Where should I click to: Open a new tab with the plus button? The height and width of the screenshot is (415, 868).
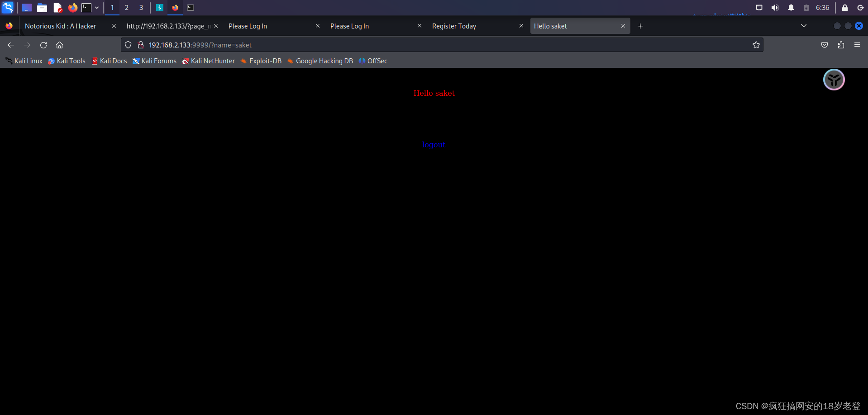[x=640, y=26]
